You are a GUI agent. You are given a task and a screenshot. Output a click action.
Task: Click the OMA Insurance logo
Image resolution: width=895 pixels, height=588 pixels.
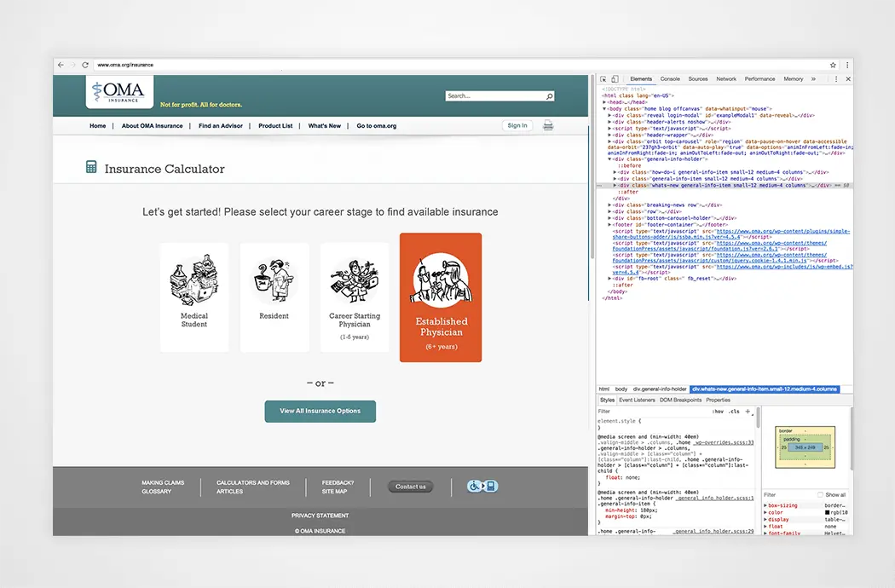(x=119, y=91)
